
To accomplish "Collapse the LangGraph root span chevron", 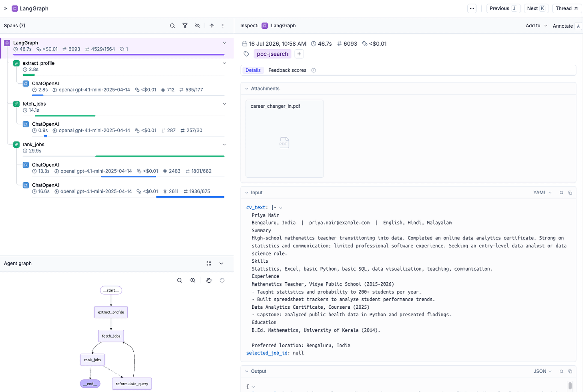I will click(224, 43).
